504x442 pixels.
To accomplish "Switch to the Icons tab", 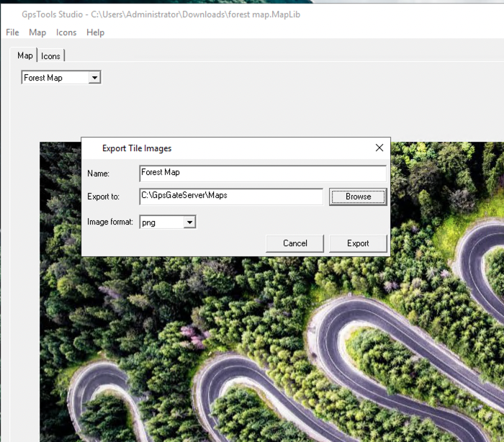I will (50, 56).
